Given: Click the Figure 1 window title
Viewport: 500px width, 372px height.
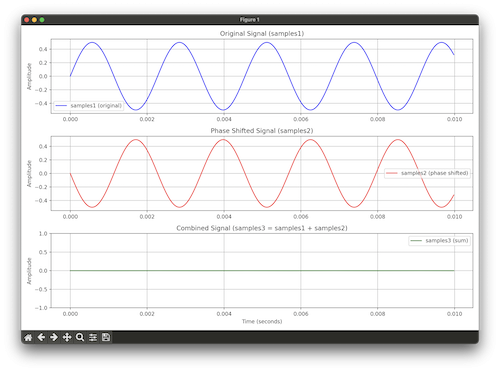Looking at the screenshot, I should pos(250,20).
